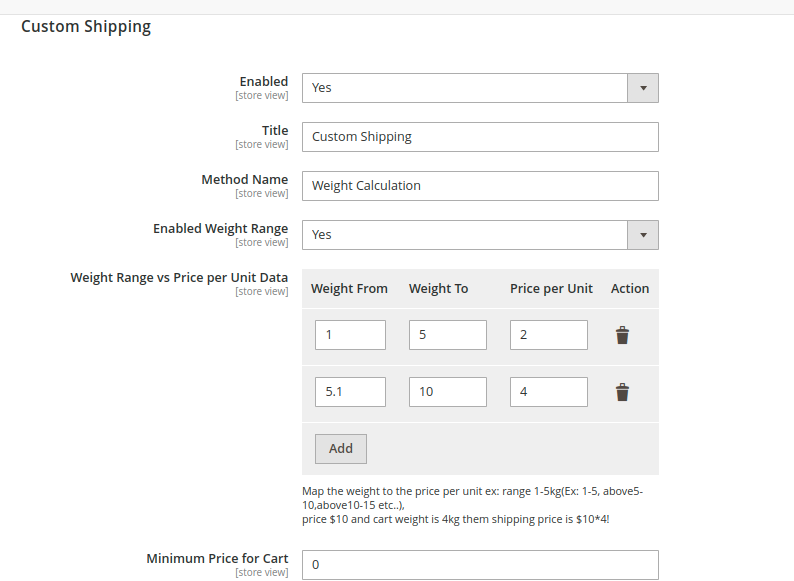
Task: Focus the Title field containing Custom Shipping
Action: [480, 137]
